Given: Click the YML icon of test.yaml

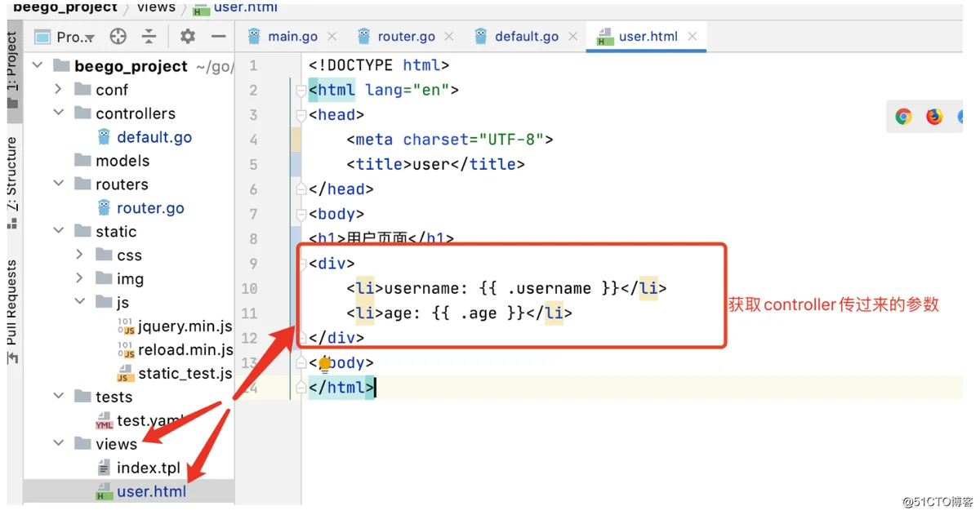Looking at the screenshot, I should click(105, 421).
